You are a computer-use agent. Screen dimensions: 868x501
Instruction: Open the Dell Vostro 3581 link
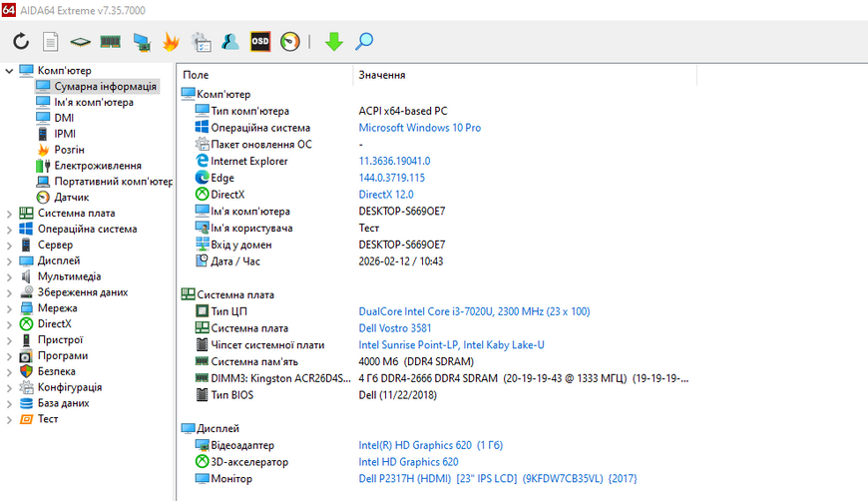(395, 328)
